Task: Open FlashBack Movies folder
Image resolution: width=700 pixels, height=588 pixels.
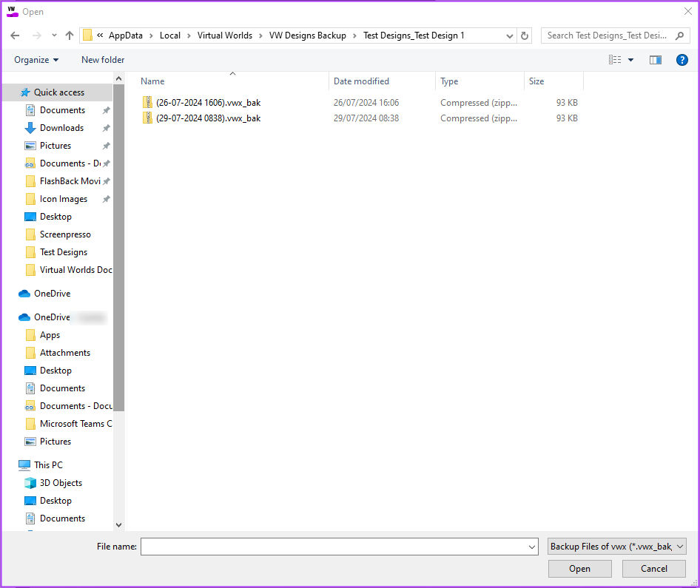Action: click(x=70, y=181)
